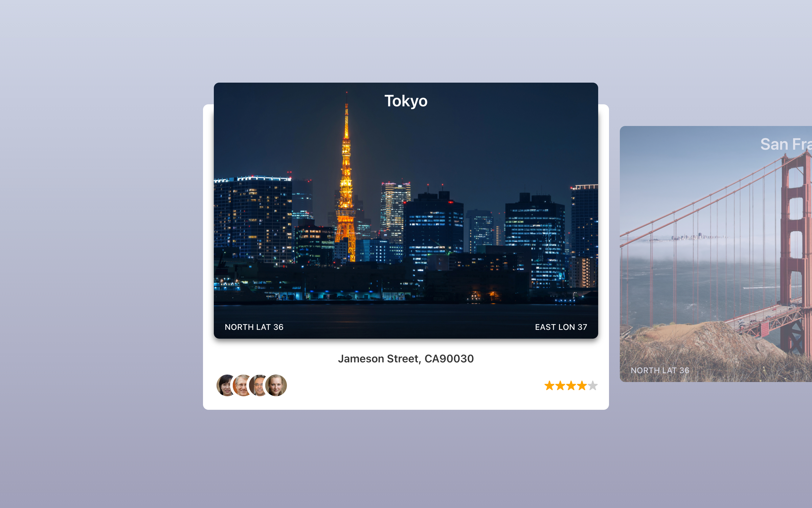Image resolution: width=812 pixels, height=508 pixels.
Task: Click the second avatar in the stack
Action: point(241,385)
